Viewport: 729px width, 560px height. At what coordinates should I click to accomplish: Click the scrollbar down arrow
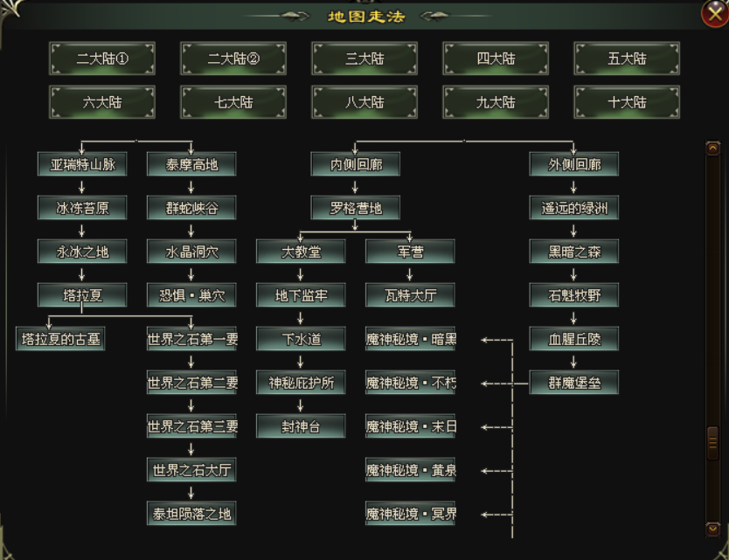tap(712, 529)
